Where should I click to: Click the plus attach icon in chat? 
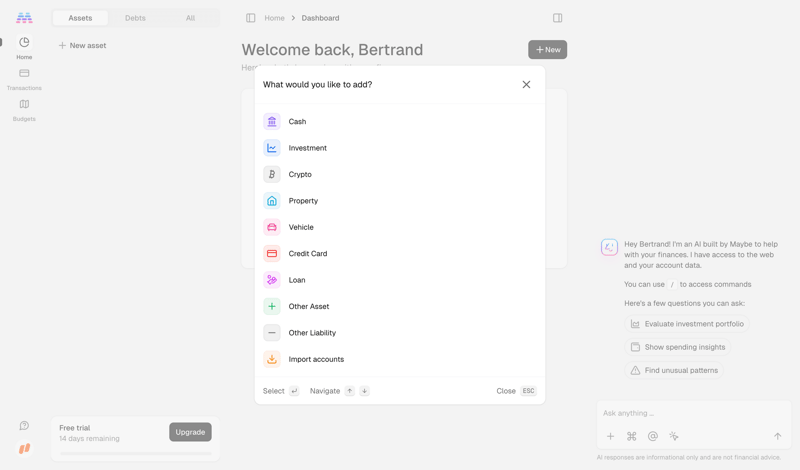[x=610, y=436]
